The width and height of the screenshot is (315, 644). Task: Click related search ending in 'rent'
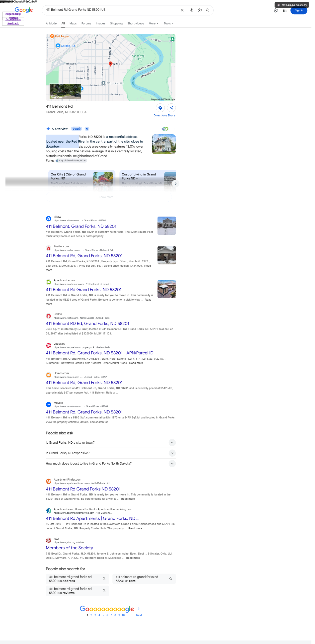coord(144,579)
